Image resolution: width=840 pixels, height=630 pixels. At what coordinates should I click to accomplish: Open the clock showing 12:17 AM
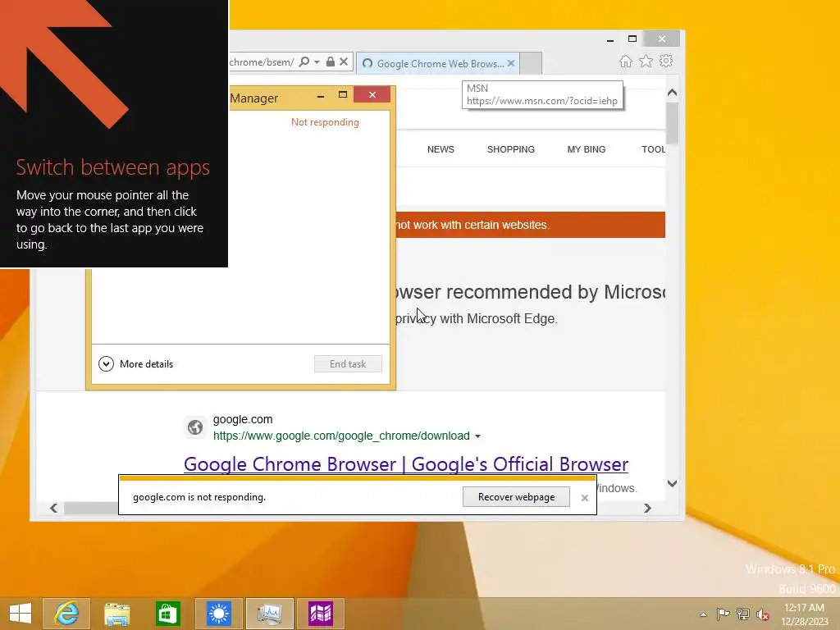[804, 614]
